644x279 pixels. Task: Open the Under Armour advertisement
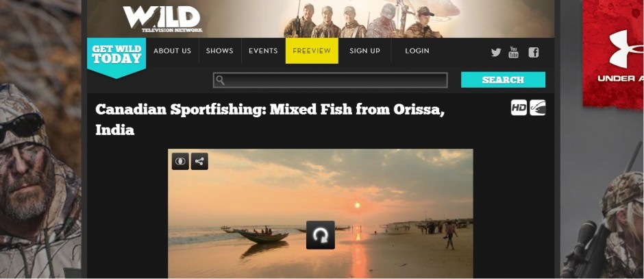click(x=613, y=53)
